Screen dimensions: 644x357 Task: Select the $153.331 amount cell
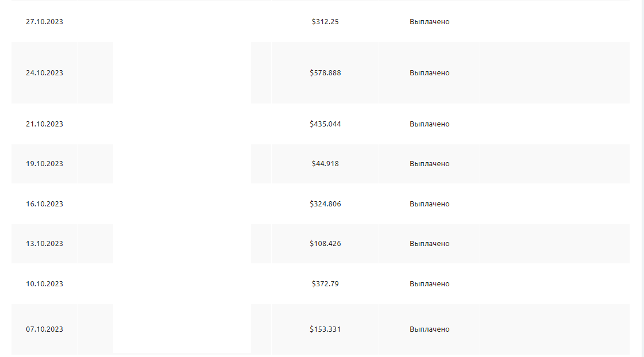pos(325,329)
